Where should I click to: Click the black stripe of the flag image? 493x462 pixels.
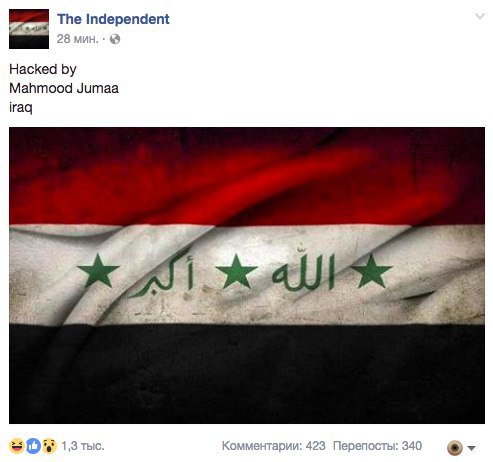tap(247, 373)
